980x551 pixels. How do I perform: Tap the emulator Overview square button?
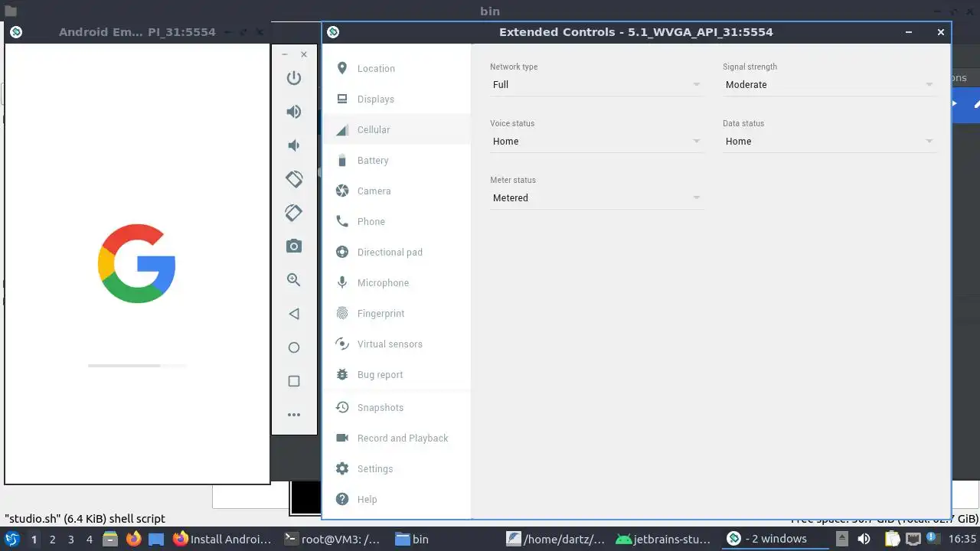pyautogui.click(x=294, y=381)
